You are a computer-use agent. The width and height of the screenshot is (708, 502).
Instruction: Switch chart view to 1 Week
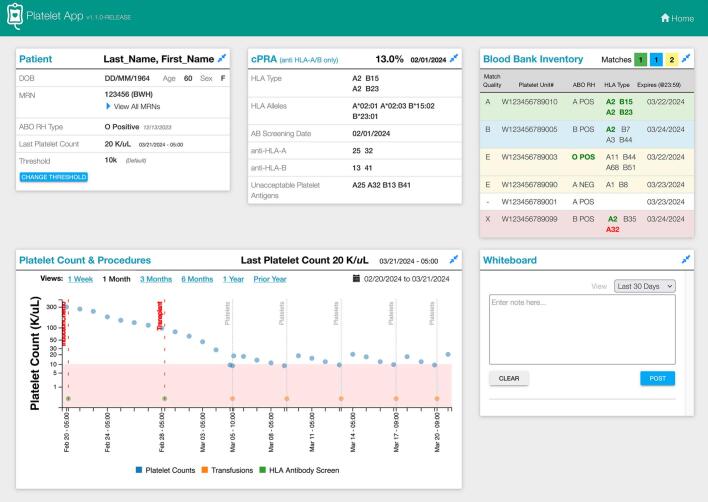click(x=82, y=279)
